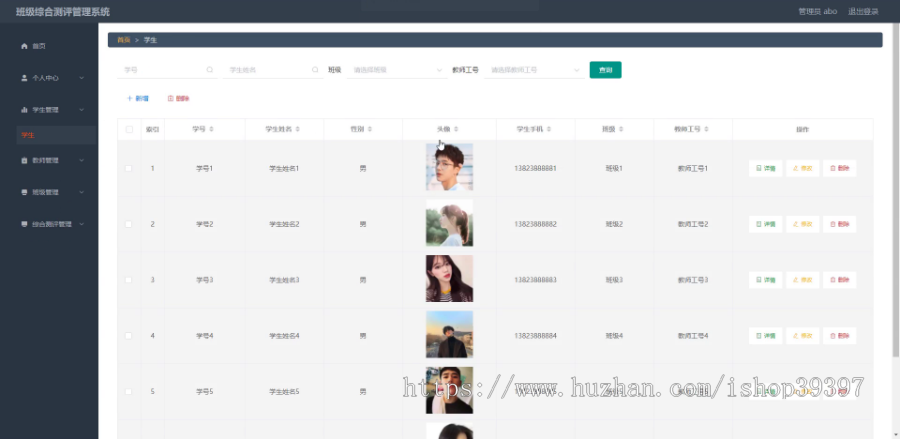Click the 班级4 cell
Viewport: 900px width, 439px height.
(614, 336)
